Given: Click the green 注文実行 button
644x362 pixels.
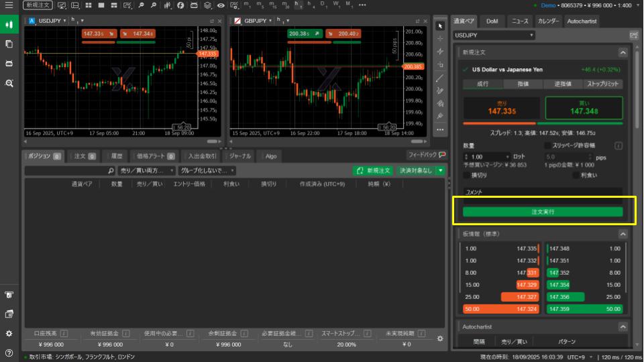Looking at the screenshot, I should point(543,212).
